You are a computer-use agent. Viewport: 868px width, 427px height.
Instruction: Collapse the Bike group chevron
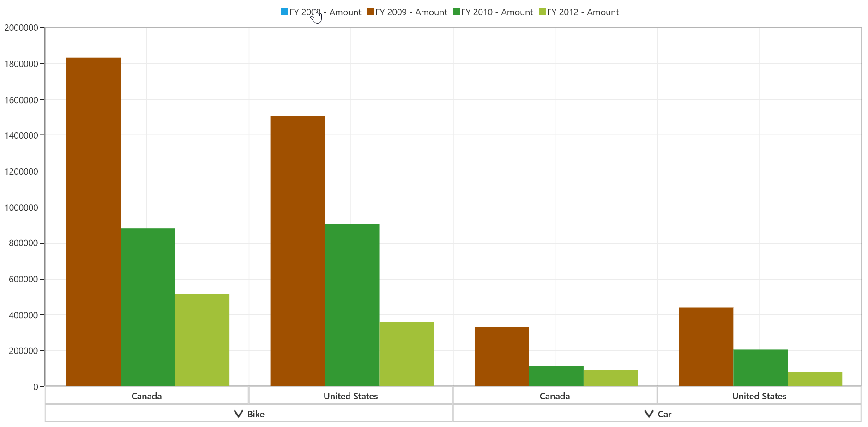238,414
